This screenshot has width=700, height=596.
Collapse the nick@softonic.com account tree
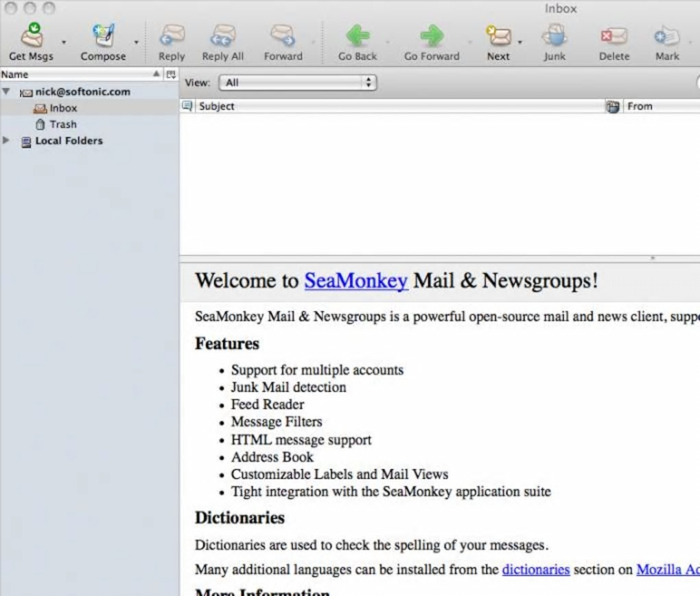tap(5, 91)
